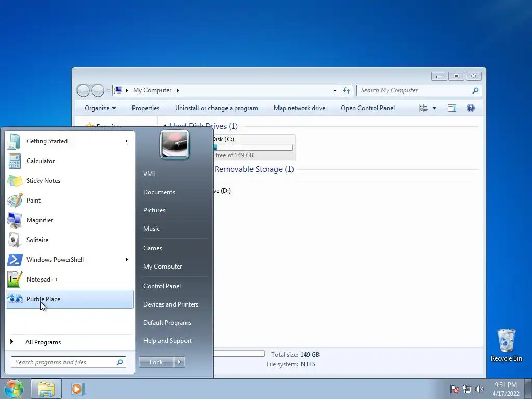The image size is (532, 399).
Task: Click Uninstall or change a program
Action: click(217, 108)
